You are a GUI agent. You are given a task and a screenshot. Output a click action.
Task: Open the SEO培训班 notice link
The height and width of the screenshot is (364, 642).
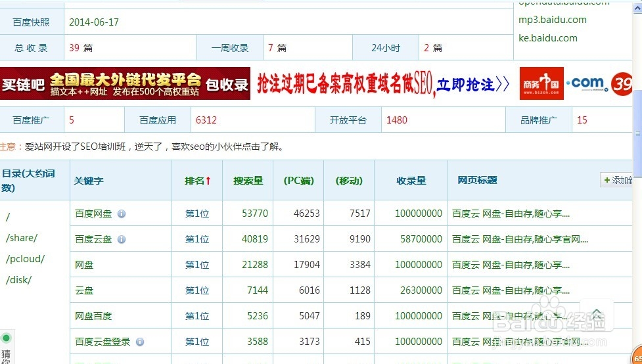click(x=154, y=147)
